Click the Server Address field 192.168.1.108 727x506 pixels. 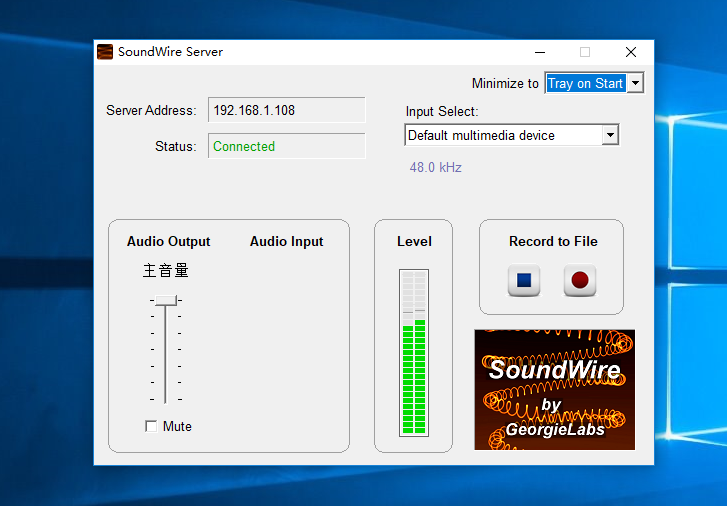coord(287,110)
